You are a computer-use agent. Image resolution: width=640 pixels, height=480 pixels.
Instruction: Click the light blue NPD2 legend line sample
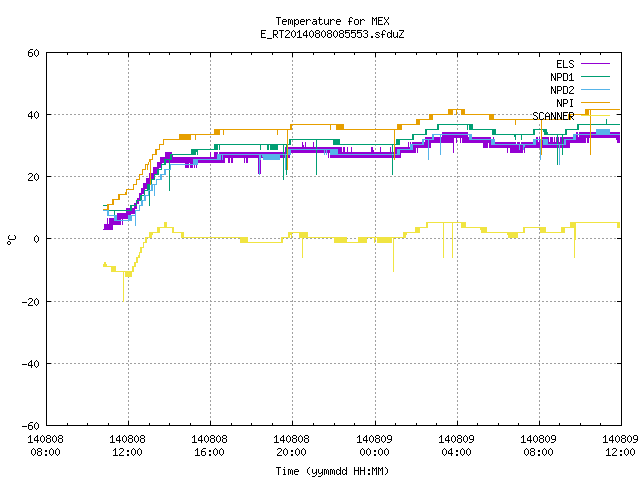coord(595,89)
